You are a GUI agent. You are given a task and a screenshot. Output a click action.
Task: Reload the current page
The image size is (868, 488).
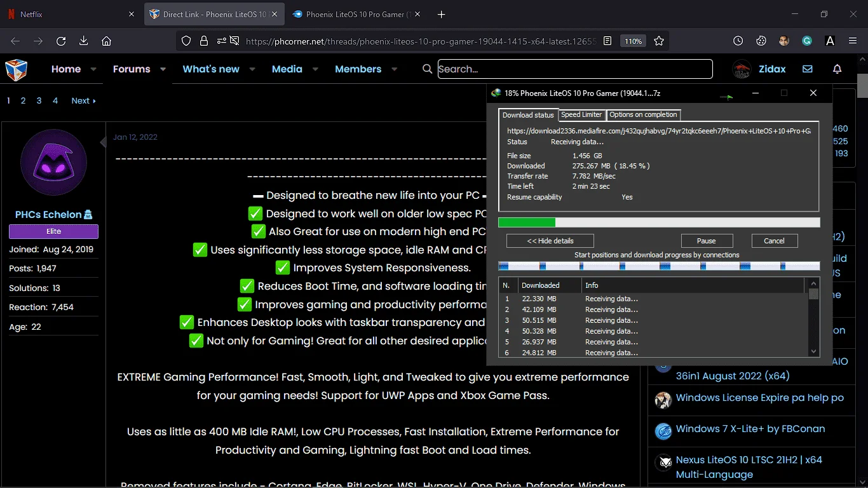(61, 41)
